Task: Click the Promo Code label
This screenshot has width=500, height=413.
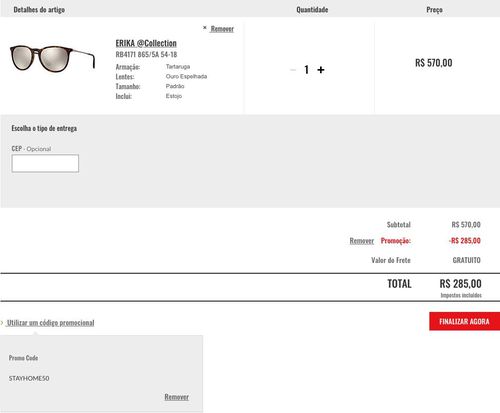Action: tap(23, 358)
